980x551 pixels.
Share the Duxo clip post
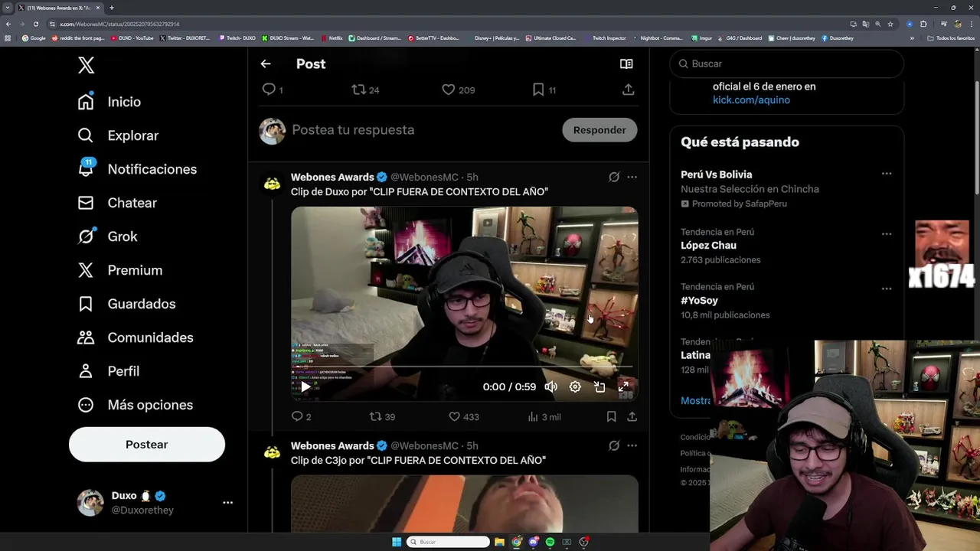[632, 416]
